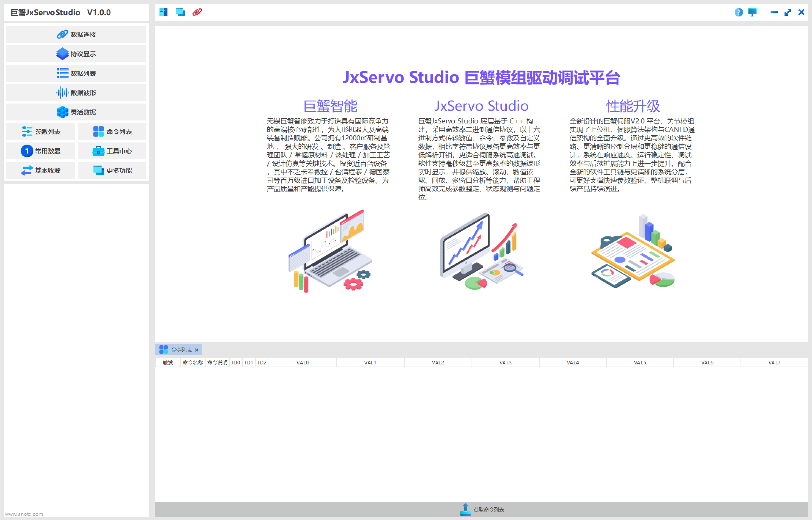Open the 协议显示 protocol display
812x520 pixels.
pos(76,54)
